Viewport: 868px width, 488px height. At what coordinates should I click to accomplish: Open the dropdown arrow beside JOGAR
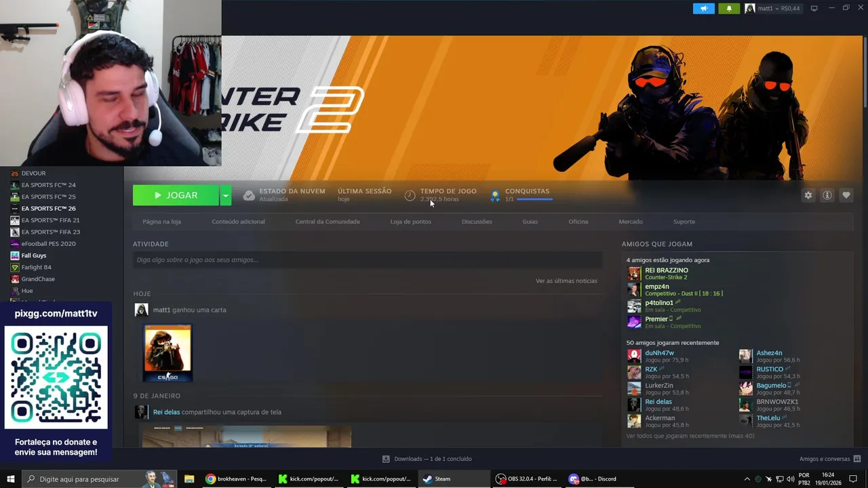tap(226, 195)
